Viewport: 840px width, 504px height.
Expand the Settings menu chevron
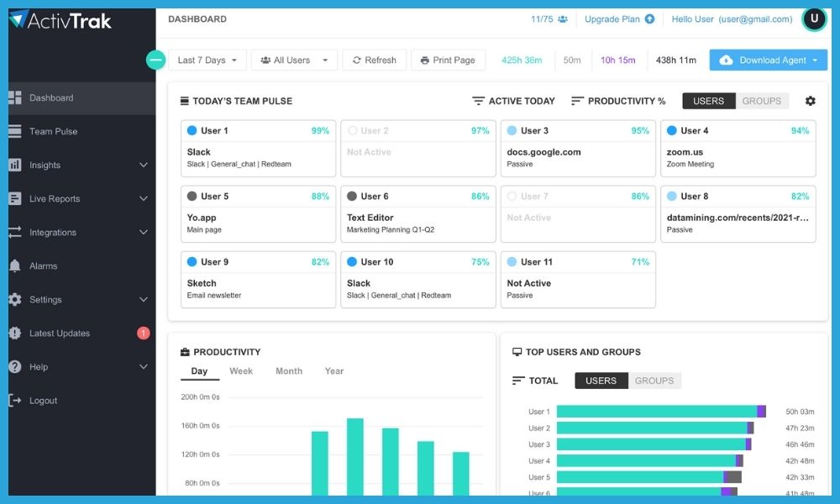(x=144, y=299)
